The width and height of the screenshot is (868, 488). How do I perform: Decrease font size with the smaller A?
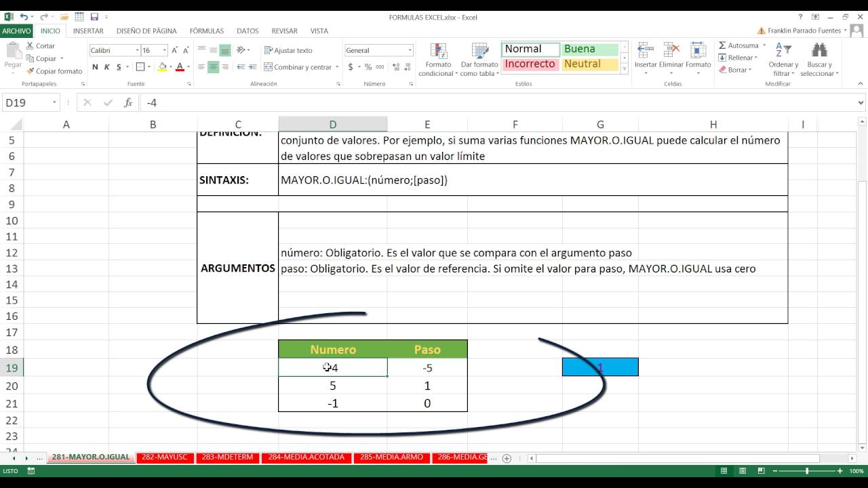click(x=186, y=50)
